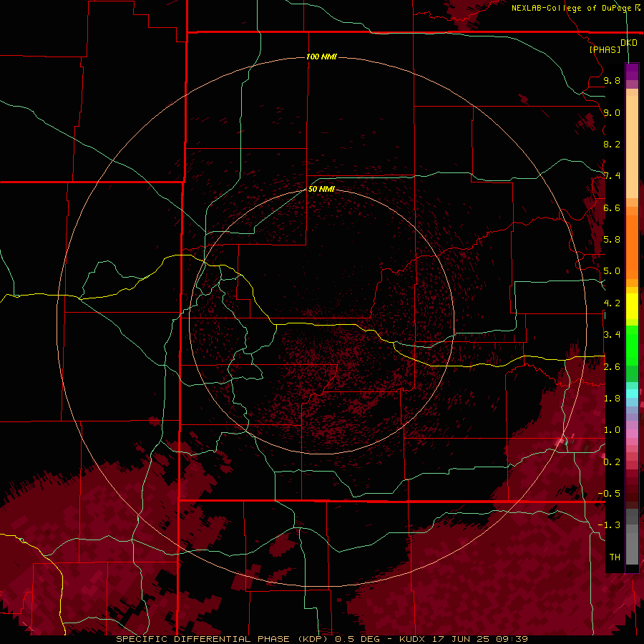Click the orange segment of the color bar

pyautogui.click(x=632, y=246)
